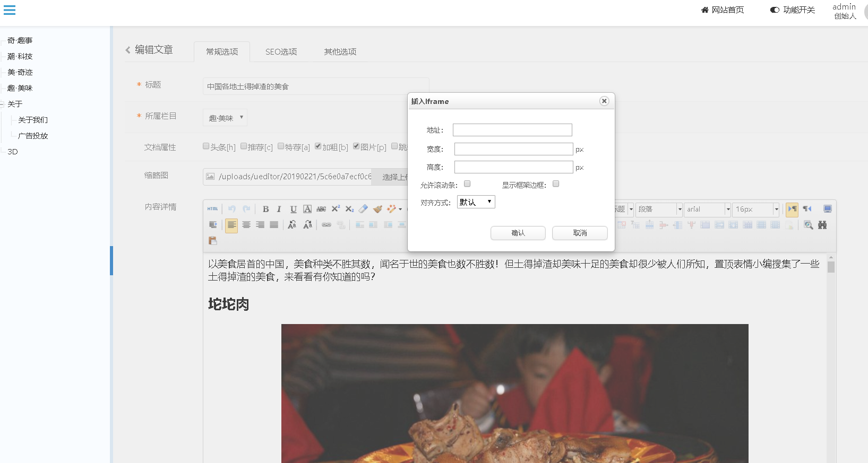Toggle fullscreen editor mode
Screen dimensions: 868x463
coord(827,209)
